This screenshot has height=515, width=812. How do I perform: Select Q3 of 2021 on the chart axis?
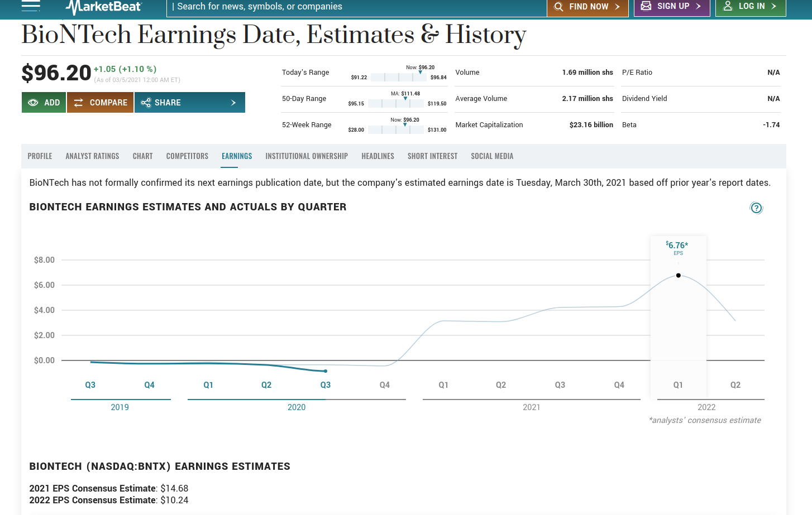[560, 385]
